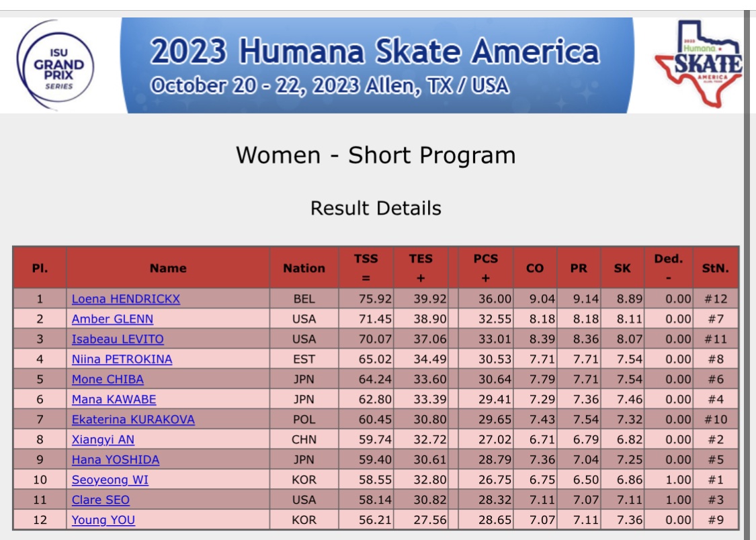The width and height of the screenshot is (756, 540).
Task: Open Loena HENDRICKX skater link
Action: click(x=126, y=299)
